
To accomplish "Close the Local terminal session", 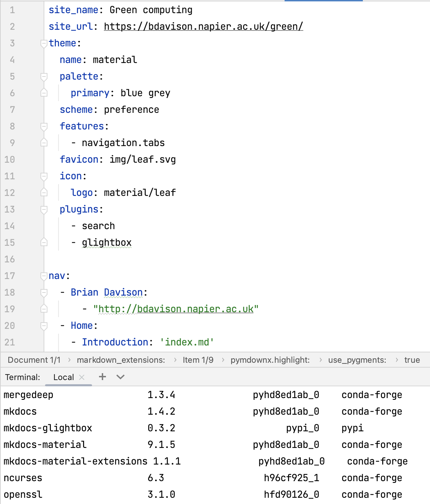I will coord(82,377).
